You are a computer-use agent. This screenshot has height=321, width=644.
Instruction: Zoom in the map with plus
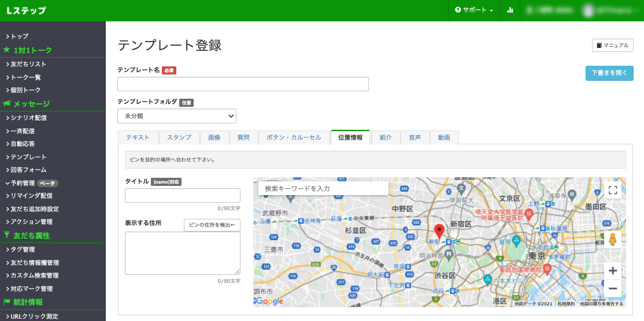point(613,271)
